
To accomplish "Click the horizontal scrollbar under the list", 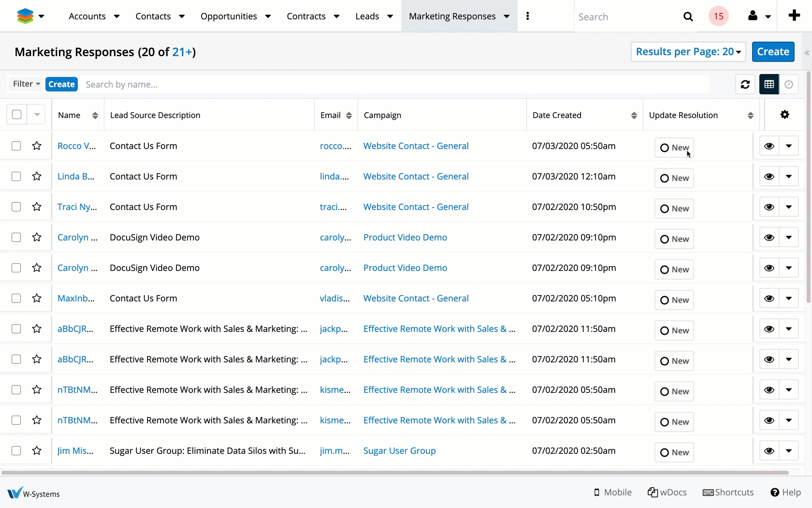I will (394, 472).
